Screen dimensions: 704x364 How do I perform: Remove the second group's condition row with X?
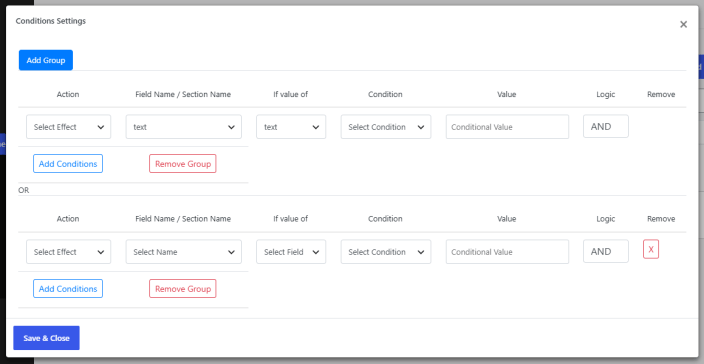point(651,249)
